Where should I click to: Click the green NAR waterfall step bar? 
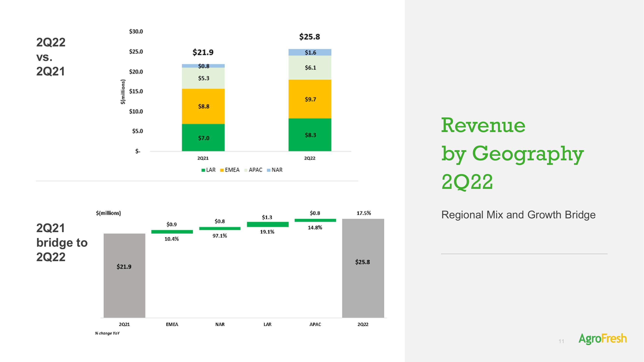coord(220,228)
